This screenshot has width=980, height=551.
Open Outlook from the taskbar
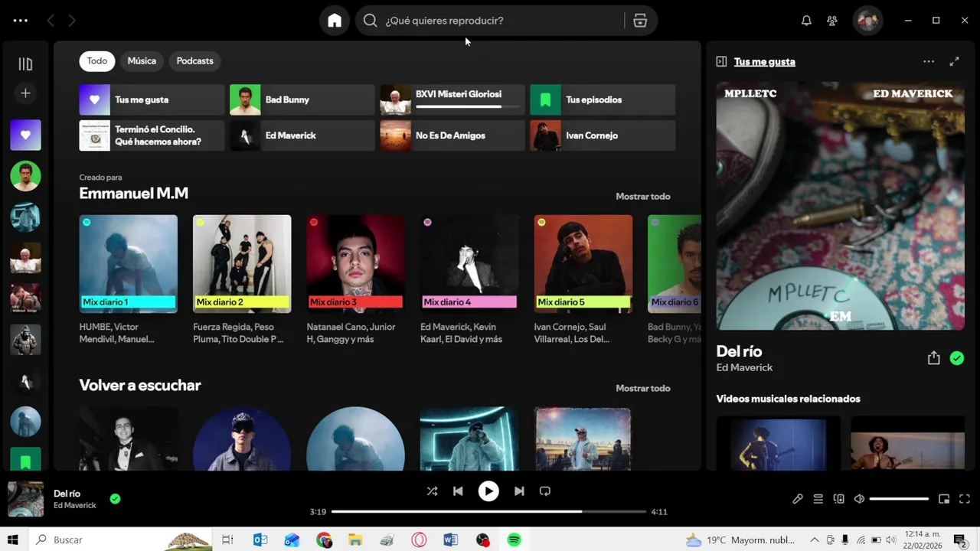pos(260,540)
